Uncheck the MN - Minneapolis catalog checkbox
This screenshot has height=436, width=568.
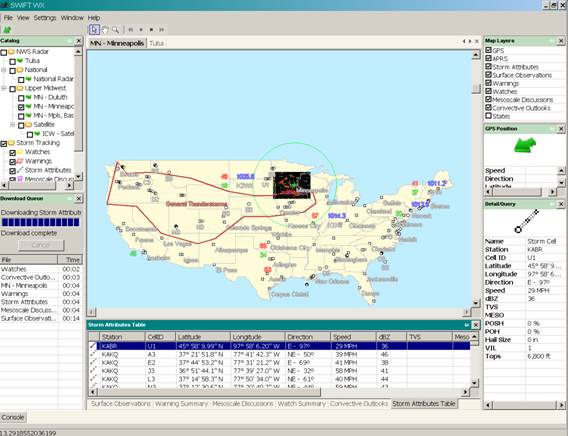21,107
